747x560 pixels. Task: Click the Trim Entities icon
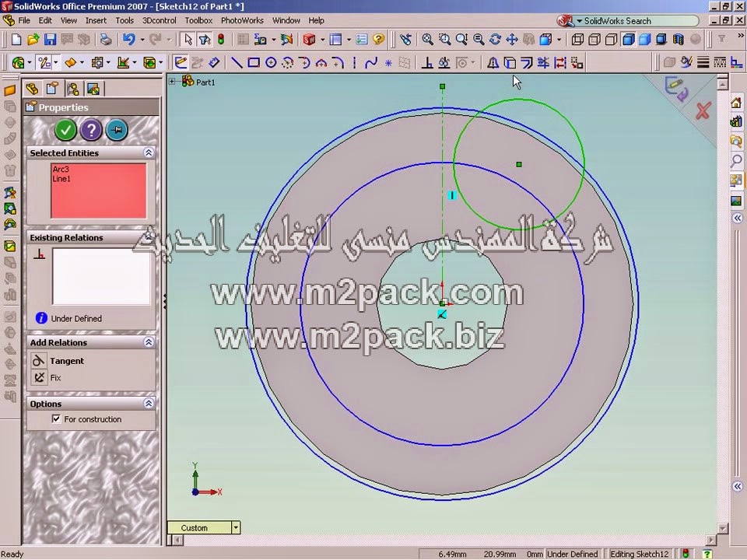(x=543, y=62)
